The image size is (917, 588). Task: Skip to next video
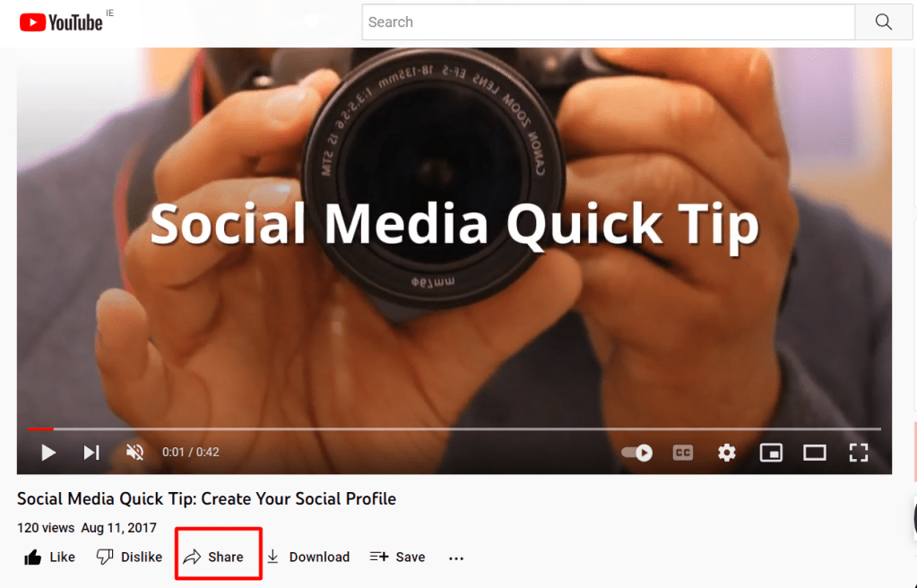click(91, 453)
